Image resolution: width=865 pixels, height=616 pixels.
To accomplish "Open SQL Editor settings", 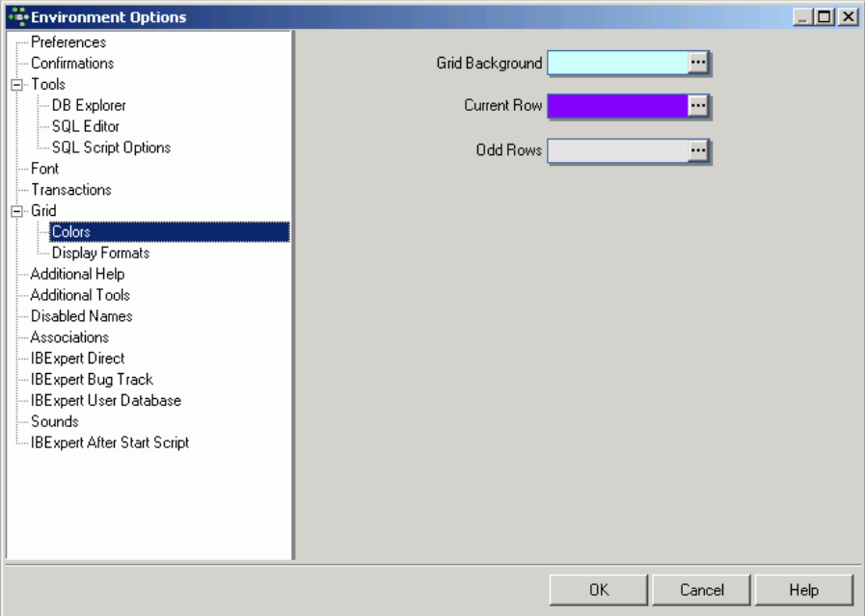I will tap(86, 126).
